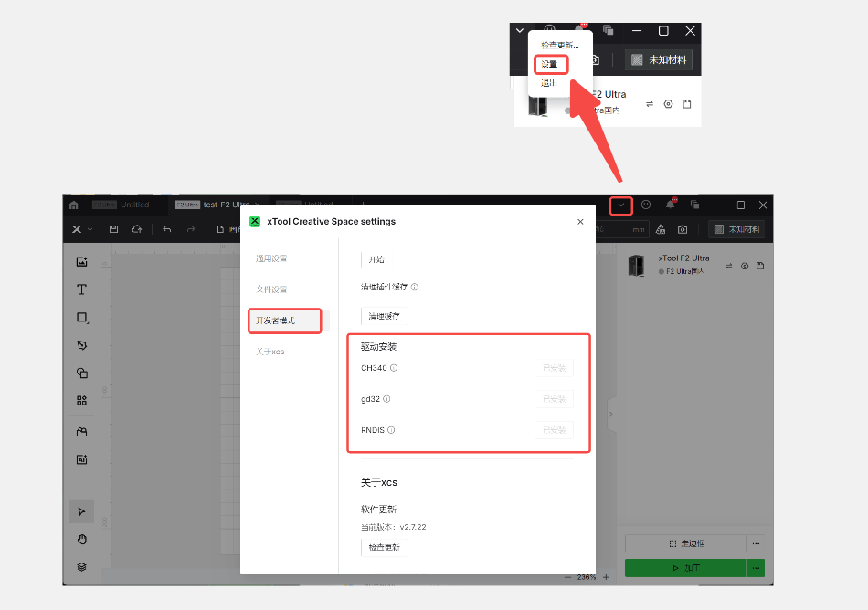
Task: Click the file icon beside xTool F2 Ultra in main window
Action: click(x=760, y=266)
